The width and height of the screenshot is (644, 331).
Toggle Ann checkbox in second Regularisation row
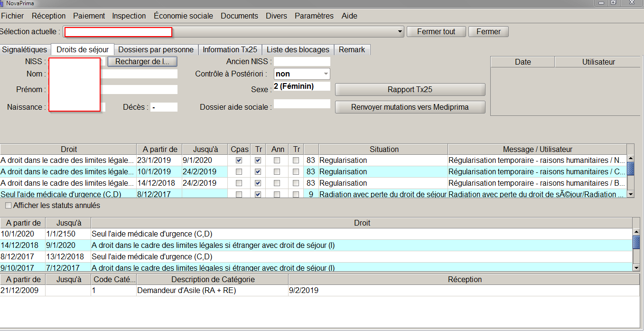[277, 172]
